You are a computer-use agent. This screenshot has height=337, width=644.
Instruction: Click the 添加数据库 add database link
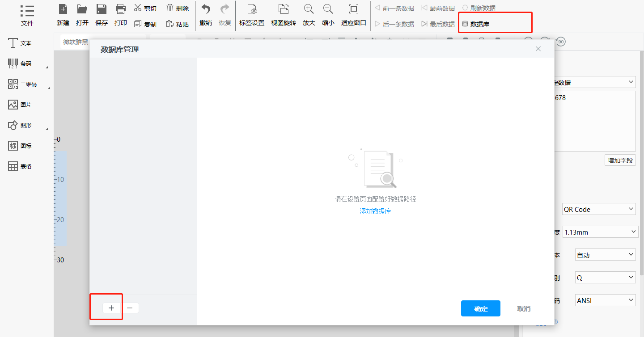(375, 211)
